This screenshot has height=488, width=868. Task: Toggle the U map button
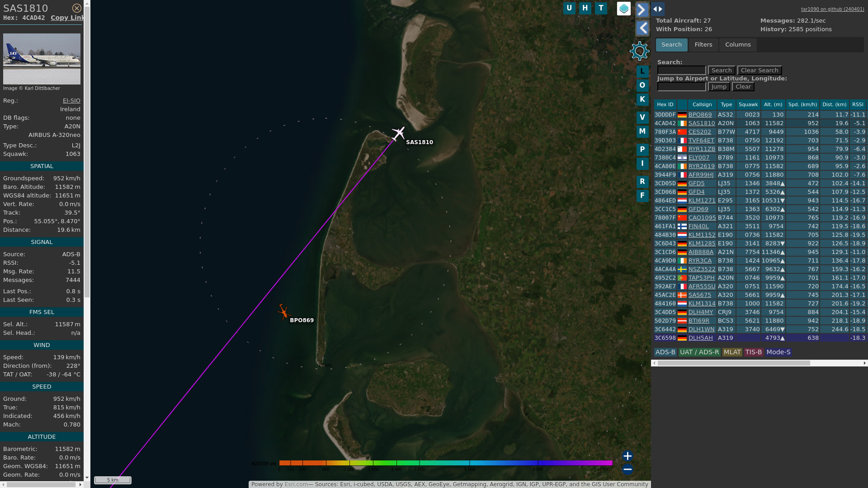[569, 8]
